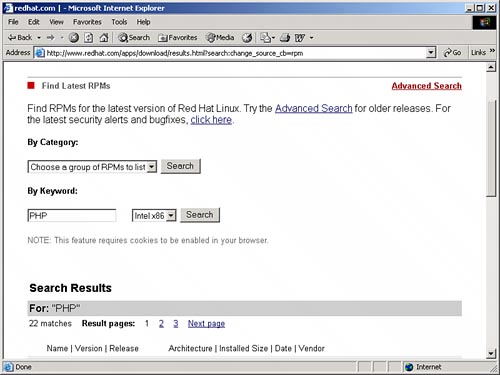Screen dimensions: 500x375
Task: Click Search button next to keyword field
Action: coord(200,215)
